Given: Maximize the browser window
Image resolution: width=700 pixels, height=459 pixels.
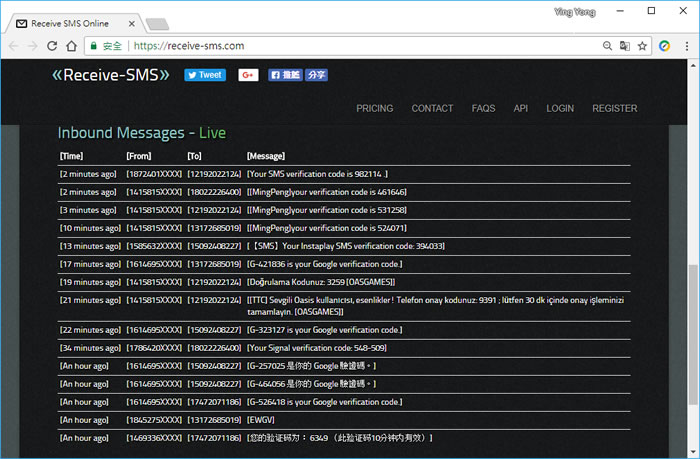Looking at the screenshot, I should click(651, 11).
